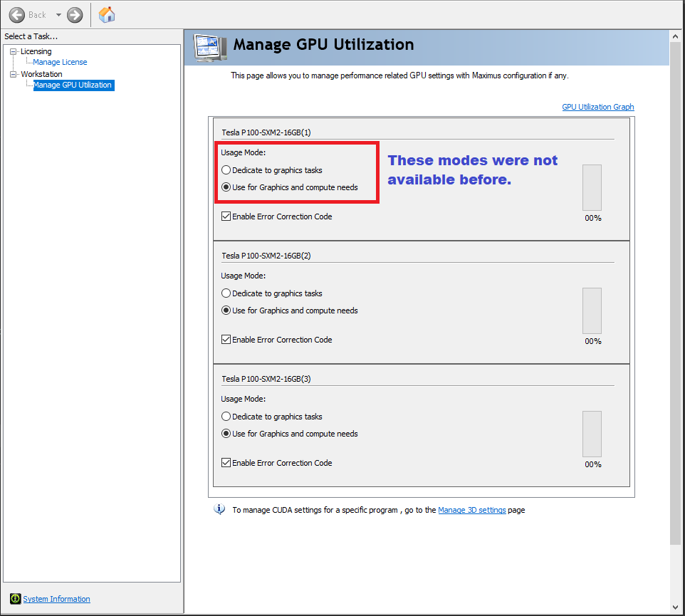The image size is (685, 616).
Task: Select Manage GPU Utilization tree item
Action: 73,85
